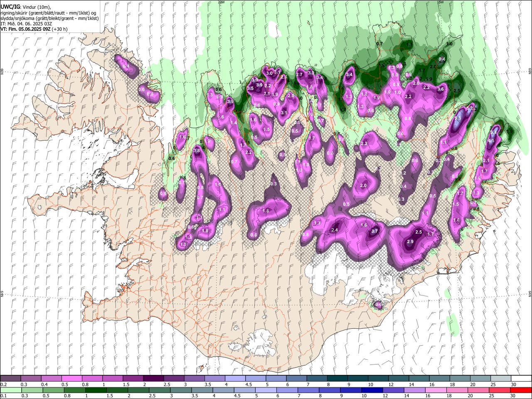
Task: Pick the deep navy blue rain scale swatch
Action: [372, 390]
